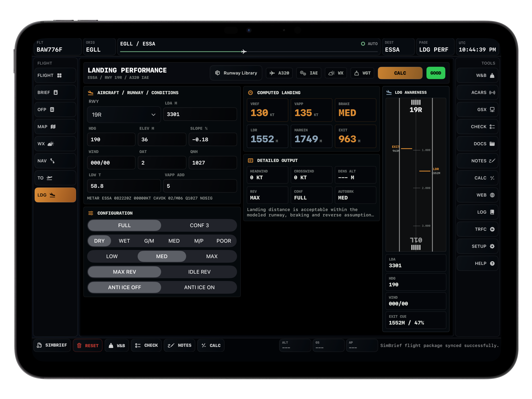
Task: Select MED autobrake setting
Action: [x=162, y=256]
